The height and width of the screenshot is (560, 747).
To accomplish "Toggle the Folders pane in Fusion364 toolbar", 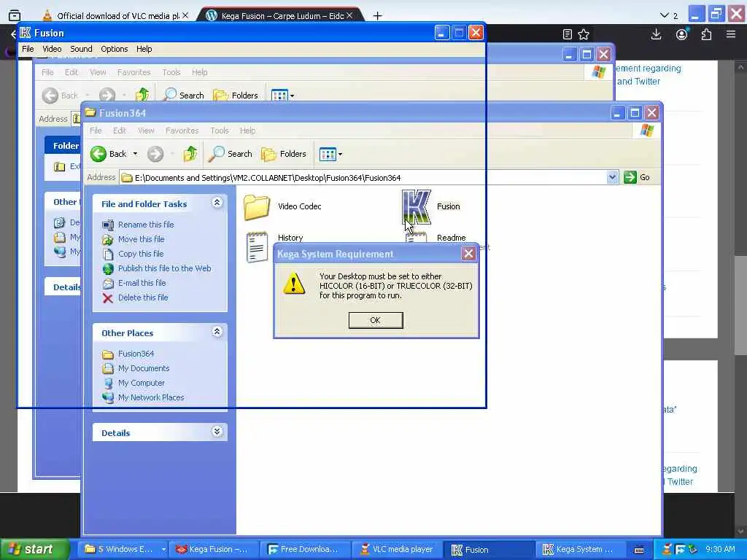I will (x=285, y=154).
